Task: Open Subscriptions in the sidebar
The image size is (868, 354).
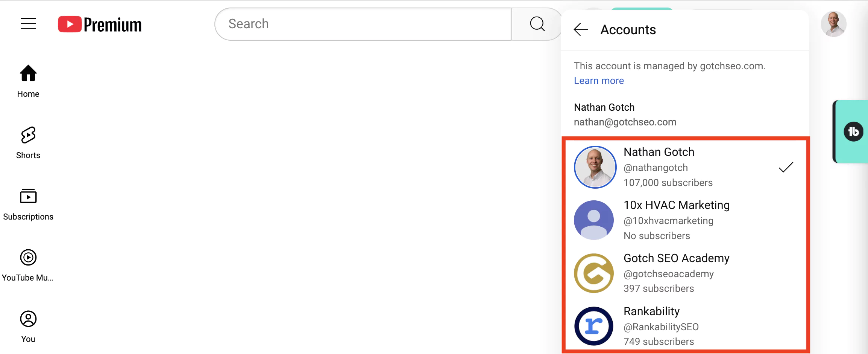Action: click(28, 204)
